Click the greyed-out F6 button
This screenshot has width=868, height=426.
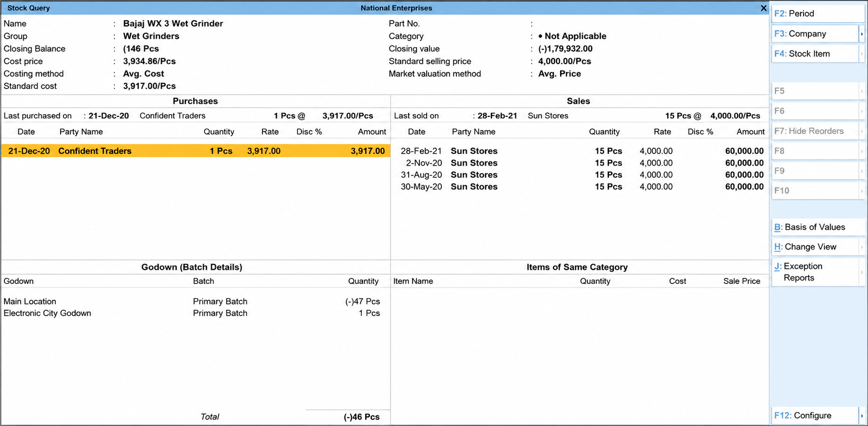coord(815,111)
